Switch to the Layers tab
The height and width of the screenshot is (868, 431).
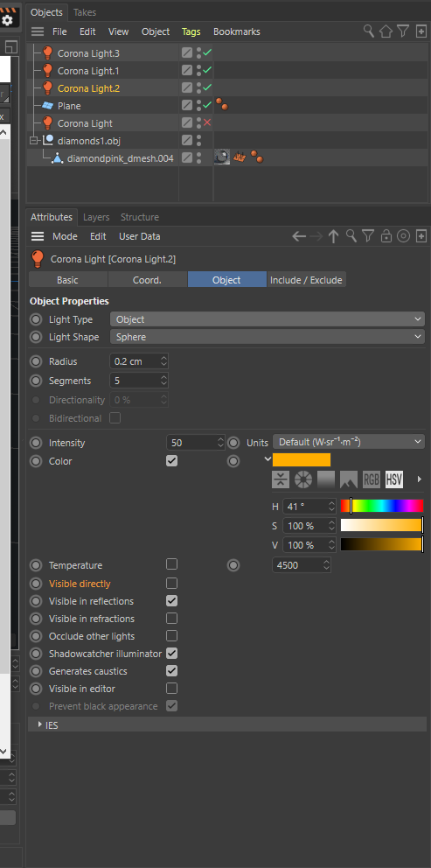click(96, 217)
